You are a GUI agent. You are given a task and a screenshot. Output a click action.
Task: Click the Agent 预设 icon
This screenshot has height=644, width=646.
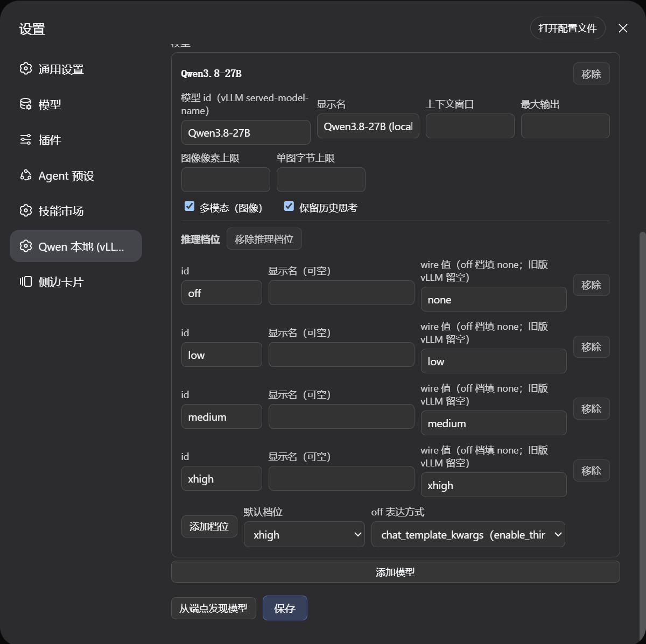[26, 175]
